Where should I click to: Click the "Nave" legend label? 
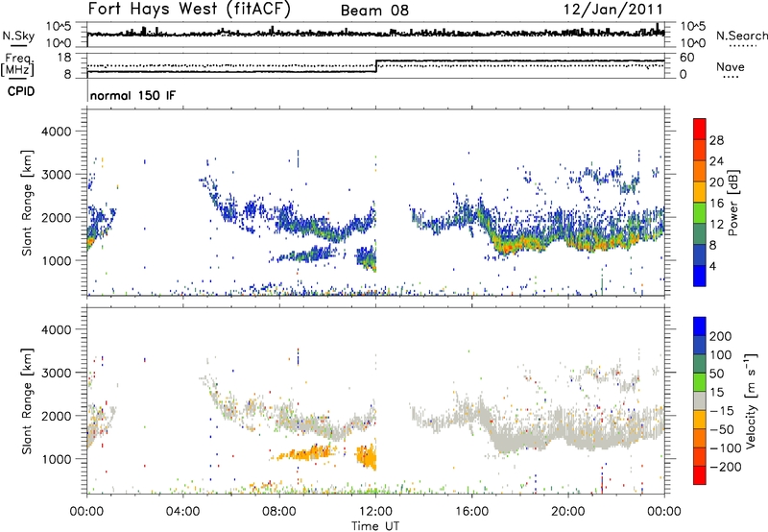click(x=731, y=66)
